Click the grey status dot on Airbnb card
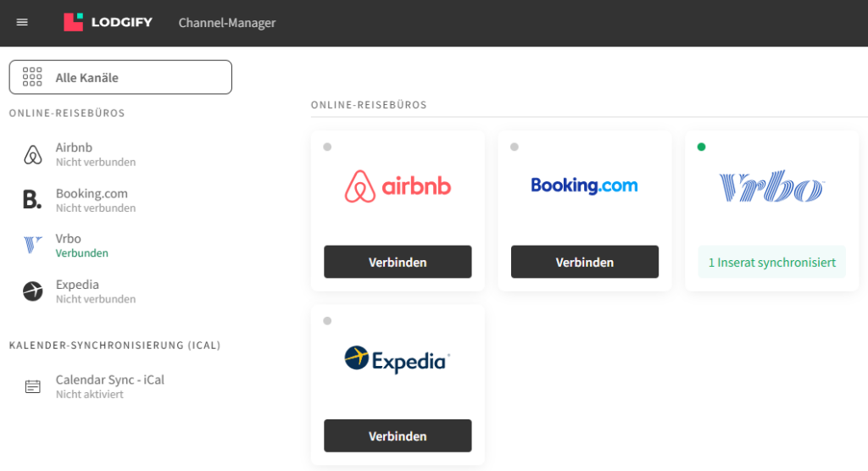Viewport: 868px width, 471px height. pos(327,147)
